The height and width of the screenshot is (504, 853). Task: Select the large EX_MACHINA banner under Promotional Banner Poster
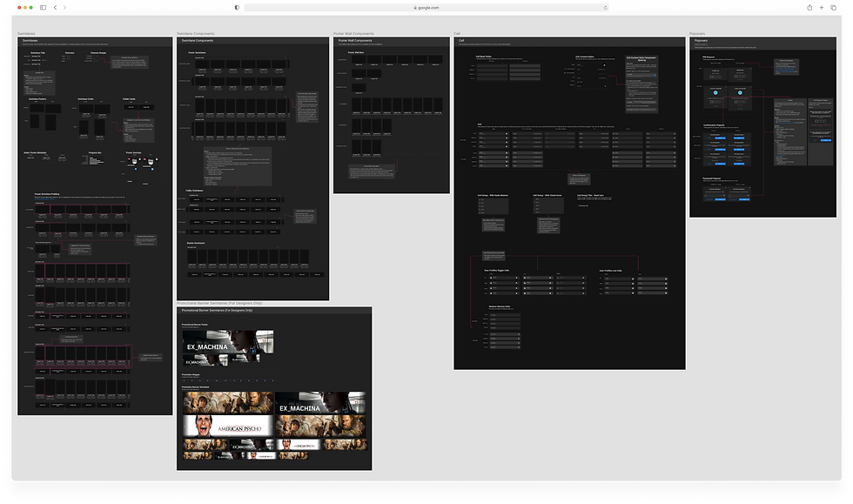[227, 341]
